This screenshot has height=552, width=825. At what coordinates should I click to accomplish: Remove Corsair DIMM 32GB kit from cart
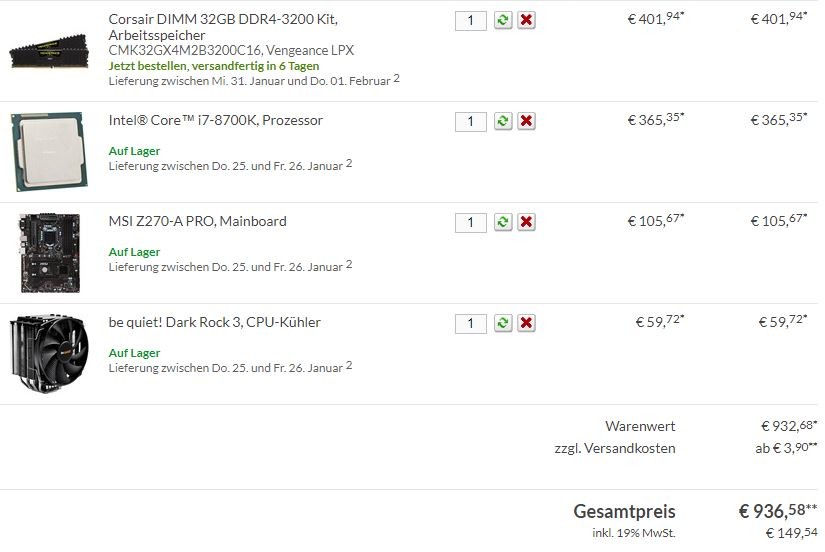[527, 21]
